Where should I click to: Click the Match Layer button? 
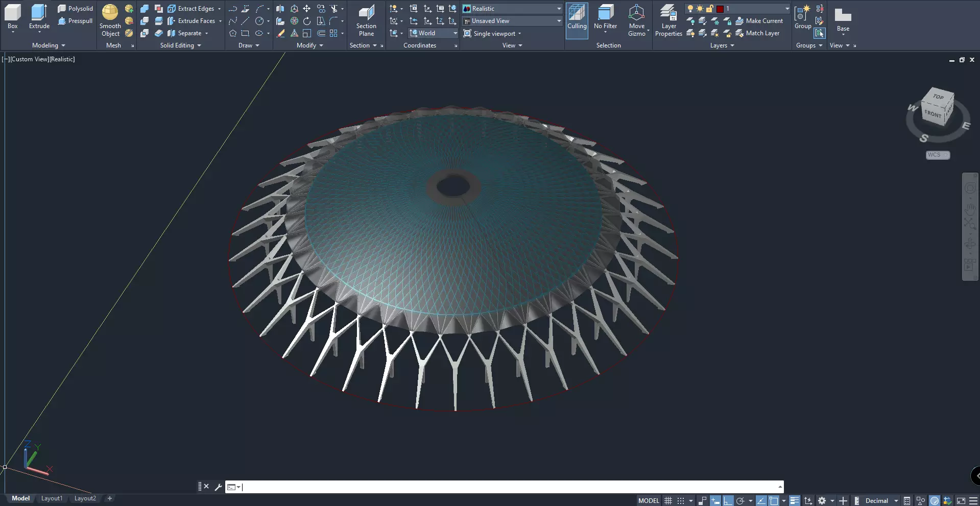[757, 33]
